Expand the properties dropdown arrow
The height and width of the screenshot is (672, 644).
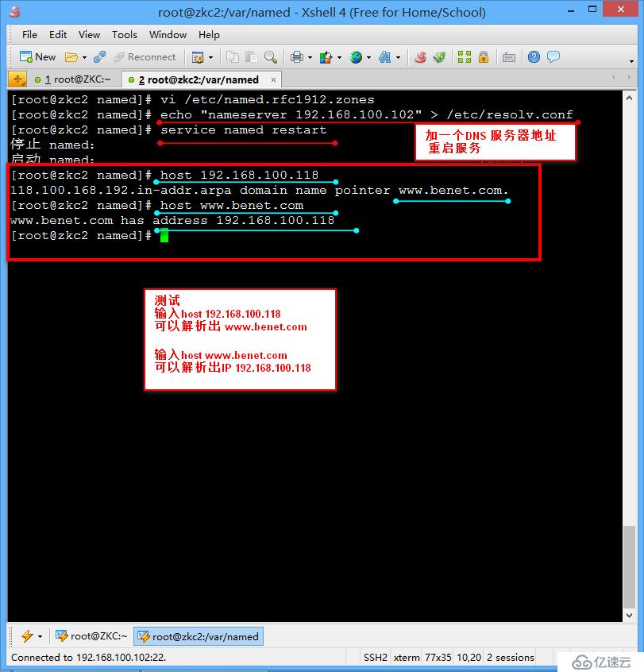(210, 57)
